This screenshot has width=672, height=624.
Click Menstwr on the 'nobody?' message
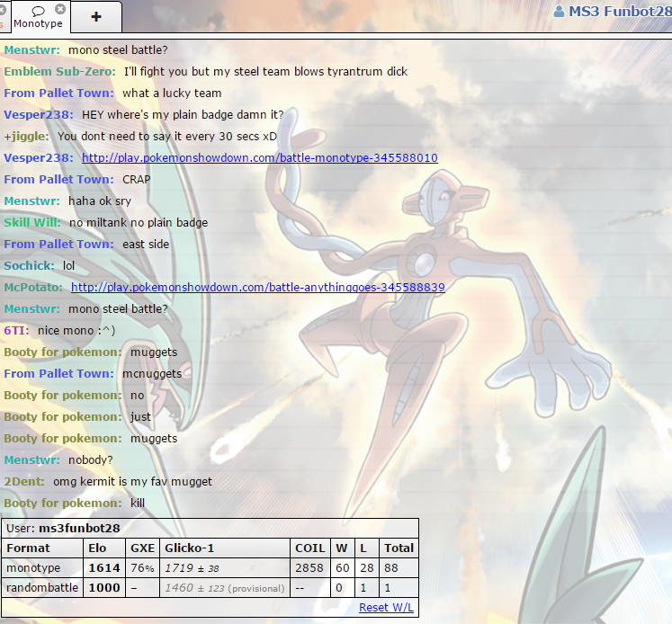(32, 460)
